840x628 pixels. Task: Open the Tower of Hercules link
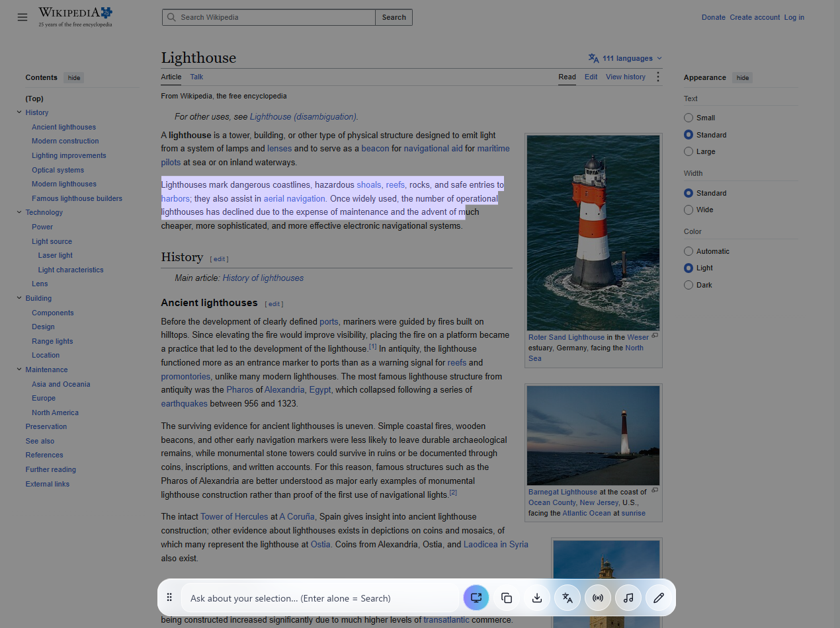click(x=234, y=516)
